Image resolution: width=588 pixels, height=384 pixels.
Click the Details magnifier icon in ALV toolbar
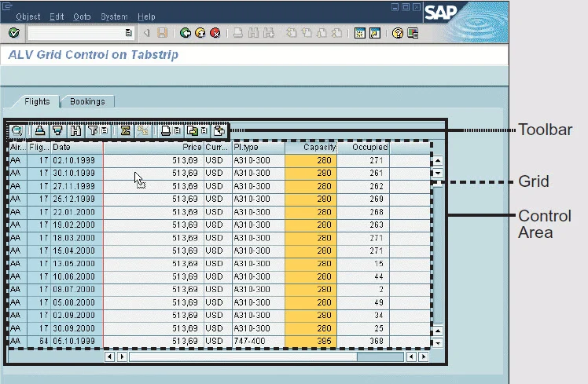click(x=17, y=130)
